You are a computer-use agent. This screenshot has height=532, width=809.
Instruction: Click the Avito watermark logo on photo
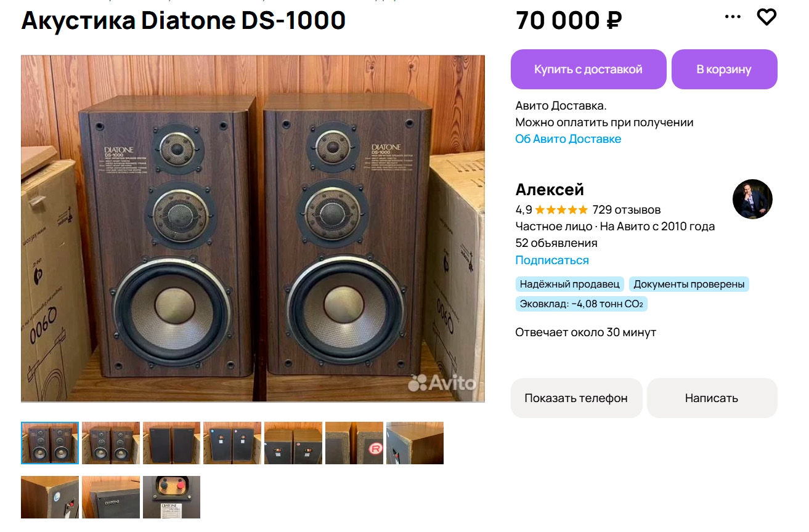[442, 383]
